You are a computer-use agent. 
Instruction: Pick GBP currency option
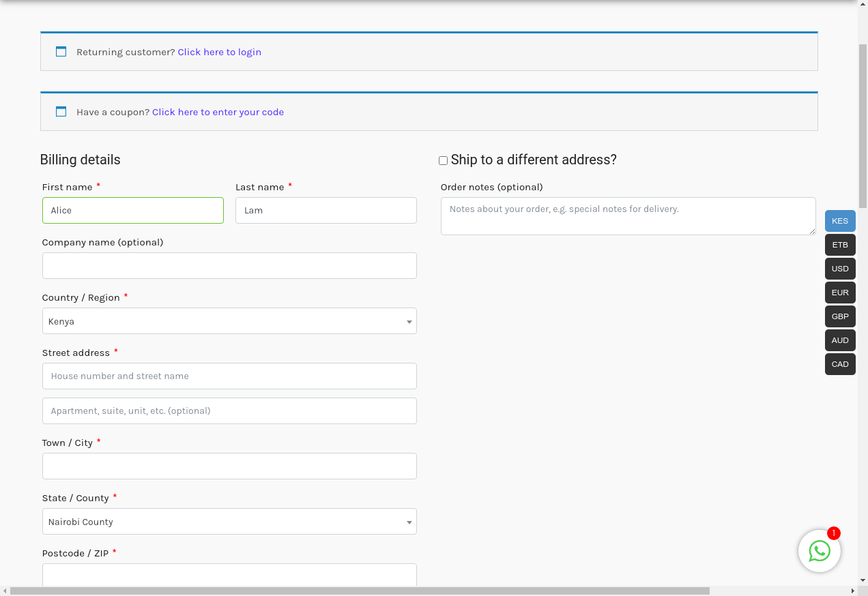point(840,316)
